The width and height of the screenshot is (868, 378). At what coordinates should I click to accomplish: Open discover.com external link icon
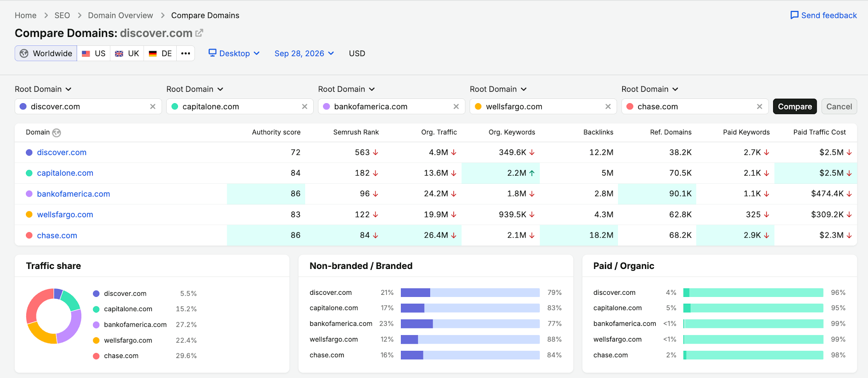199,33
